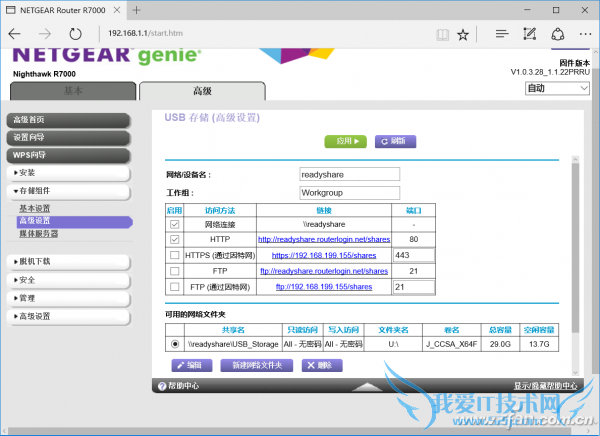Expand the 脱机下载 section
This screenshot has height=436, width=600.
69,262
